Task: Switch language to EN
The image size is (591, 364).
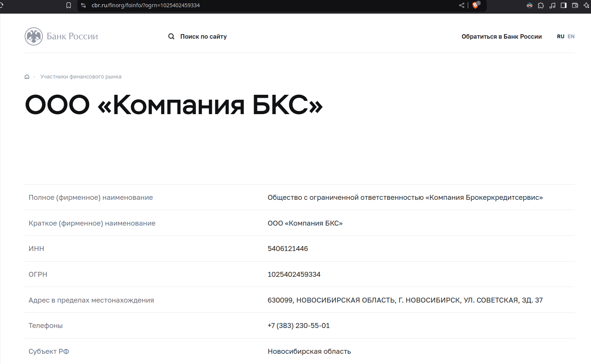Action: click(571, 36)
